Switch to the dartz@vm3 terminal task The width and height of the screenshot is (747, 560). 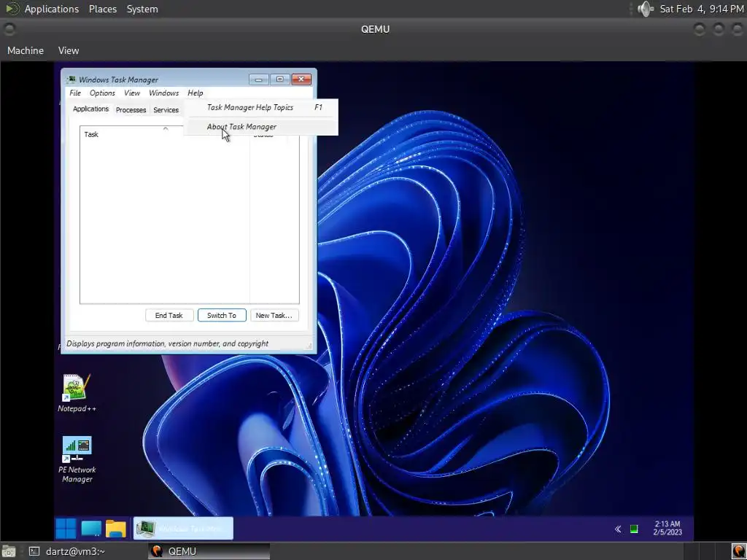pos(66,551)
